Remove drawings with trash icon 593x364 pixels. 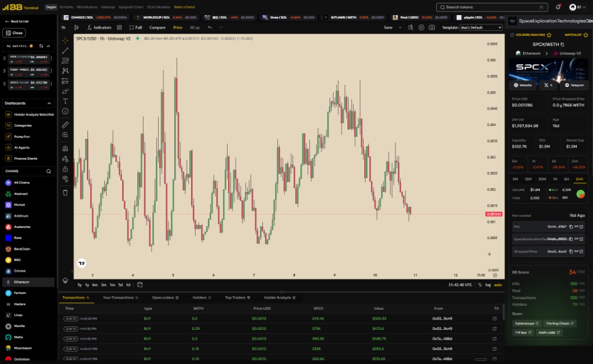click(x=65, y=193)
